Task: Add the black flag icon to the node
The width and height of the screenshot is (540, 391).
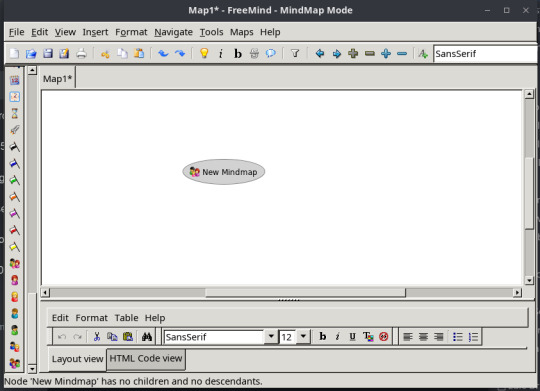Action: pyautogui.click(x=14, y=147)
